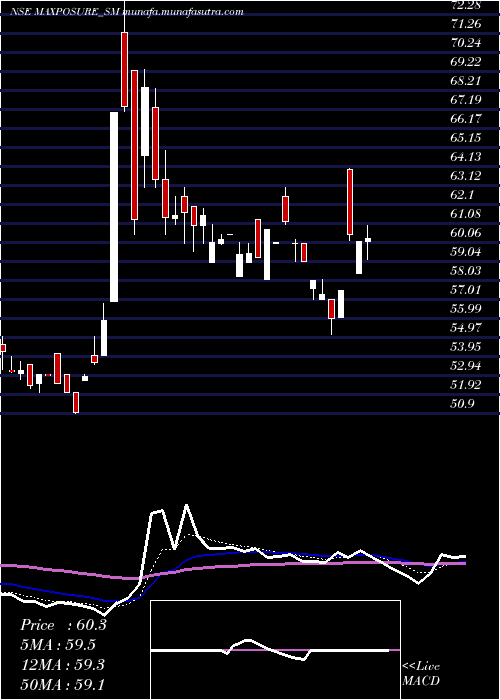This screenshot has height=700, width=500.
Task: Click the 51.92 price axis label
Action: [466, 385]
